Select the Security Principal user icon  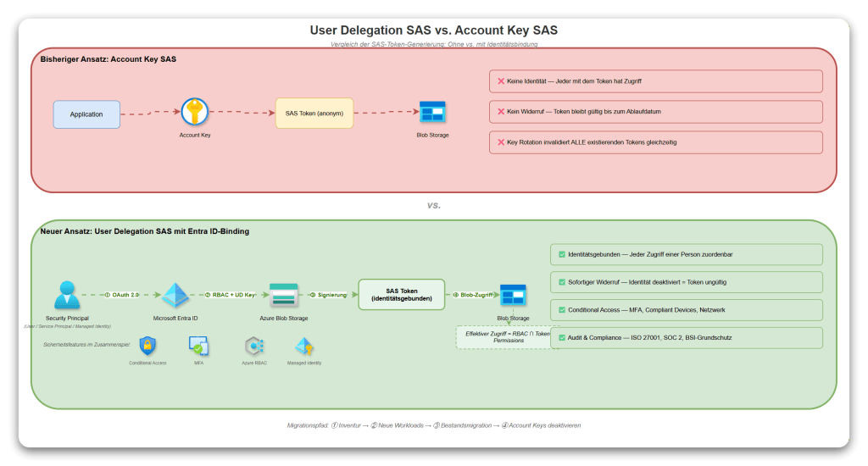coord(67,295)
